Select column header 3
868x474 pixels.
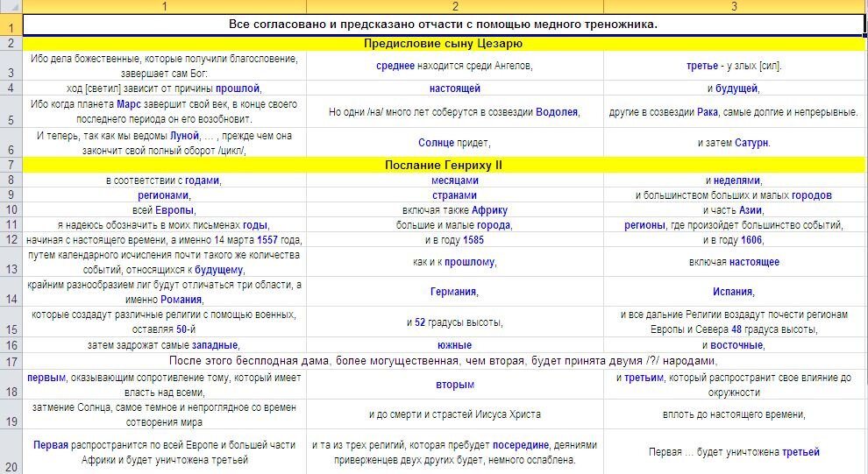pos(734,7)
